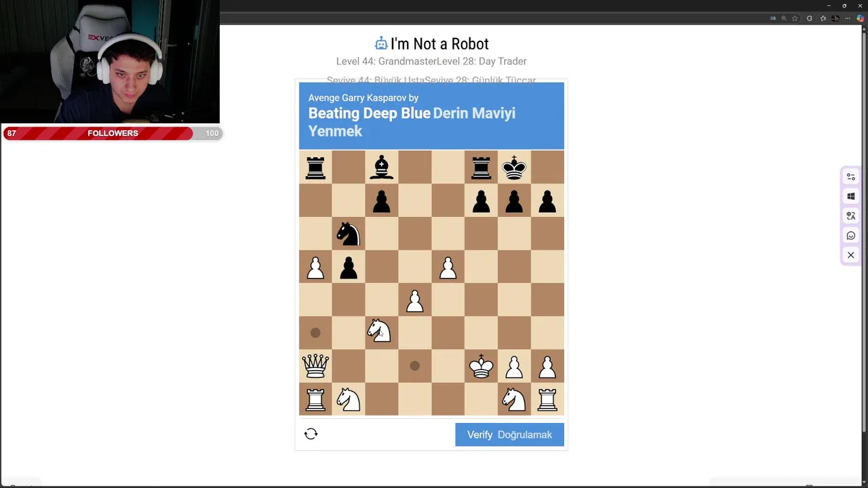
Task: Click the black bishop on c8
Action: 381,167
